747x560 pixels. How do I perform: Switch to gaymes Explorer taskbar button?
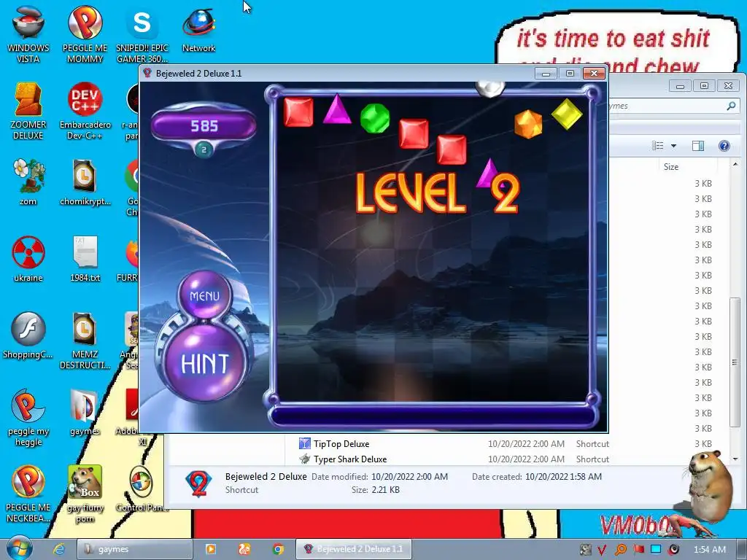point(135,549)
